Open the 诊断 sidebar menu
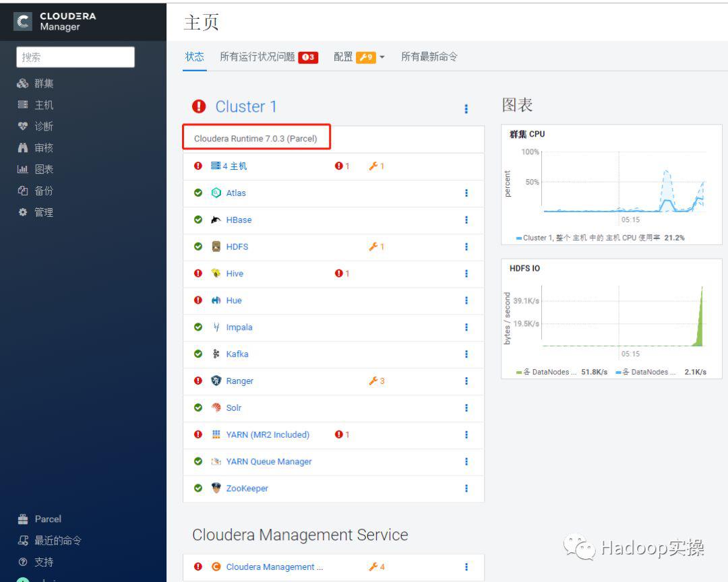The height and width of the screenshot is (582, 728). coord(35,126)
